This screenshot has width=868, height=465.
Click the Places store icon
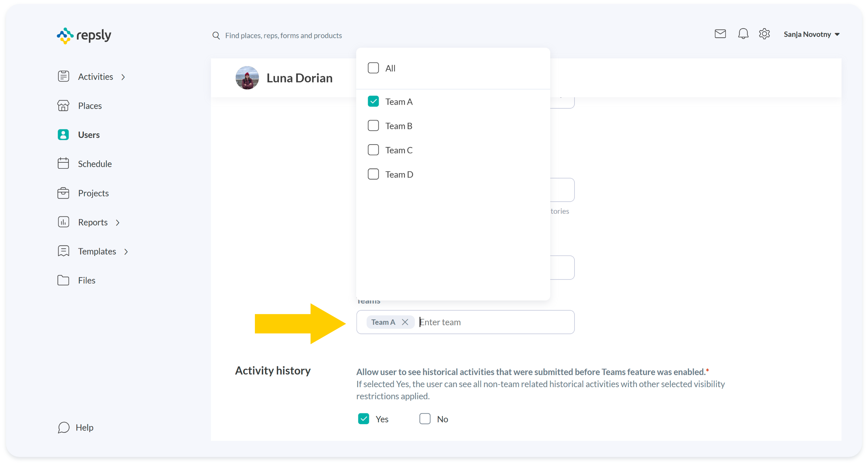point(63,106)
